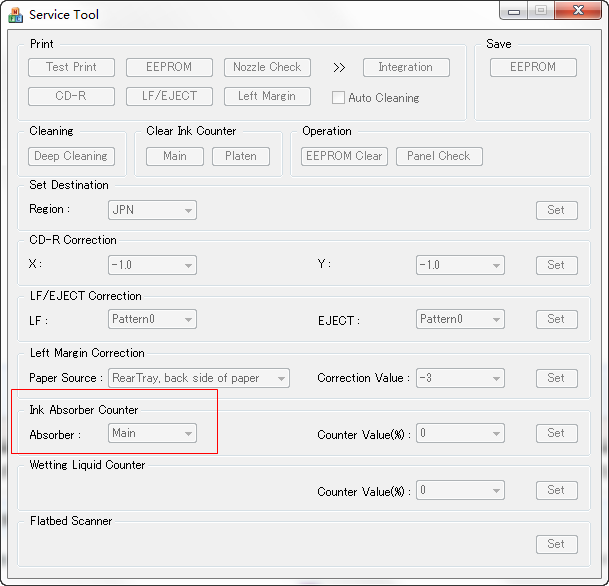609x586 pixels.
Task: Click Set in the Flatbed Scanner section
Action: (x=556, y=544)
